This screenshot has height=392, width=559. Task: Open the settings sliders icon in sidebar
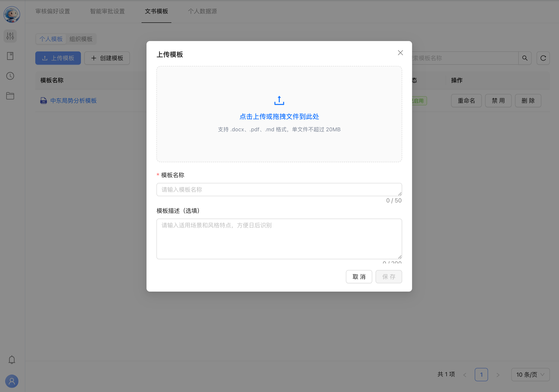tap(10, 36)
